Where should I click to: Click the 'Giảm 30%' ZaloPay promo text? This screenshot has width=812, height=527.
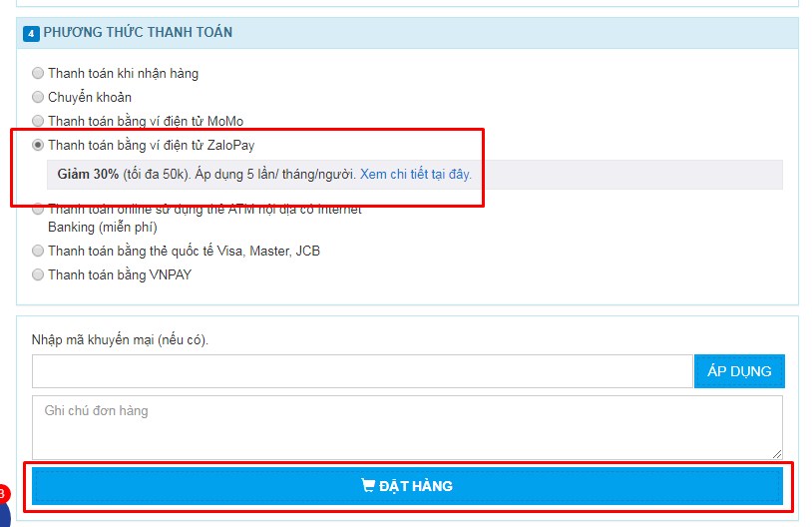point(88,174)
